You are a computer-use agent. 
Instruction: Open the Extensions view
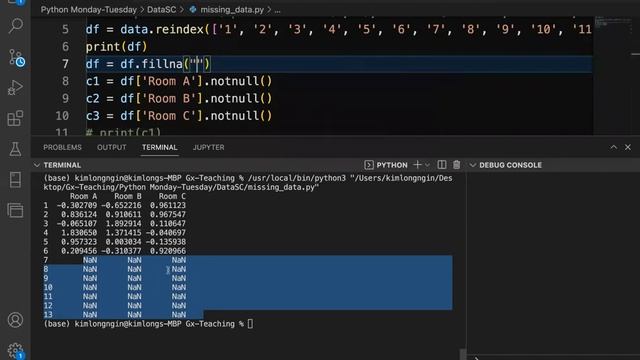(x=16, y=118)
